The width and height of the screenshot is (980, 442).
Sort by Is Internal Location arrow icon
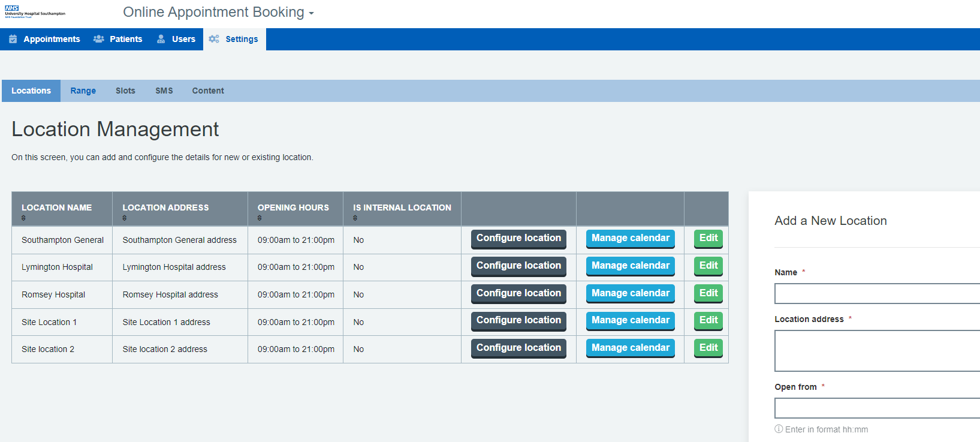coord(355,218)
